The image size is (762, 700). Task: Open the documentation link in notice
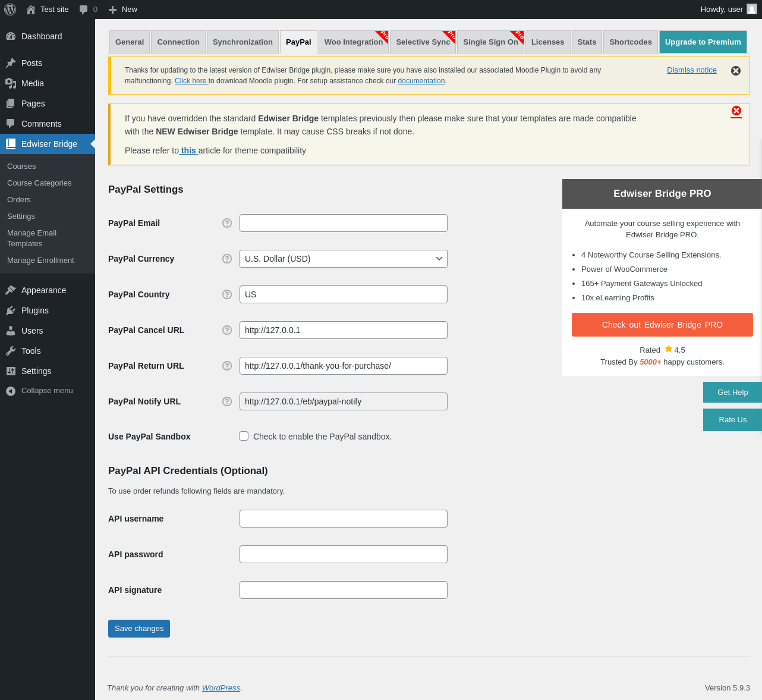(x=421, y=81)
